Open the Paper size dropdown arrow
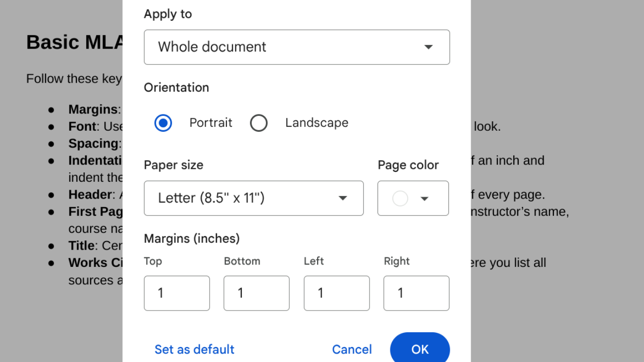The height and width of the screenshot is (362, 644). 342,198
